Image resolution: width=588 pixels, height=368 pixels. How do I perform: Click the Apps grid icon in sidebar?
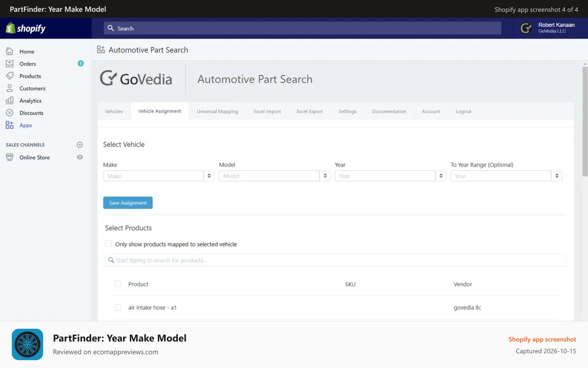click(9, 125)
